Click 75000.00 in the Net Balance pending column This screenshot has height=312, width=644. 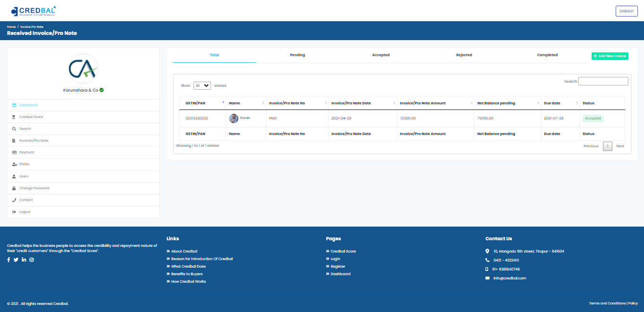485,118
